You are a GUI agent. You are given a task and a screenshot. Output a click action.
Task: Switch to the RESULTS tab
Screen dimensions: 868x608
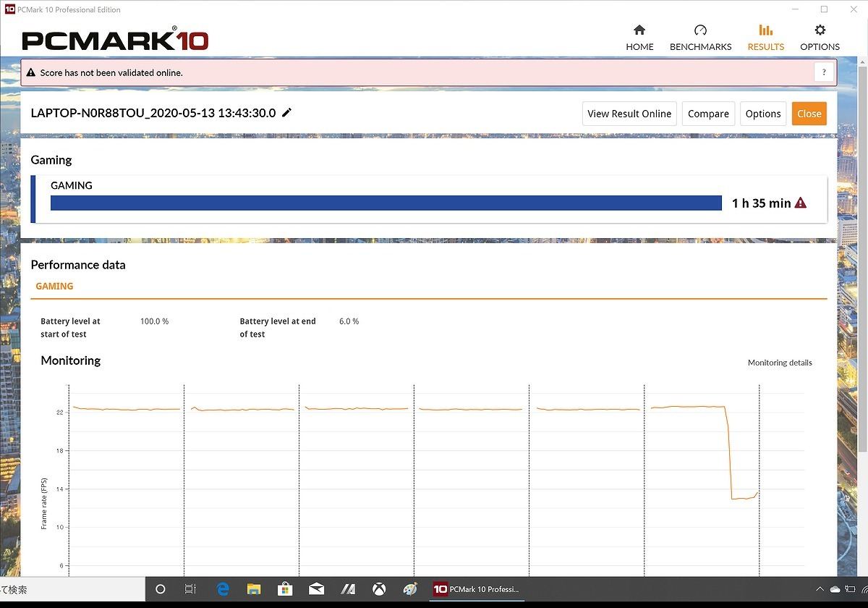[765, 38]
